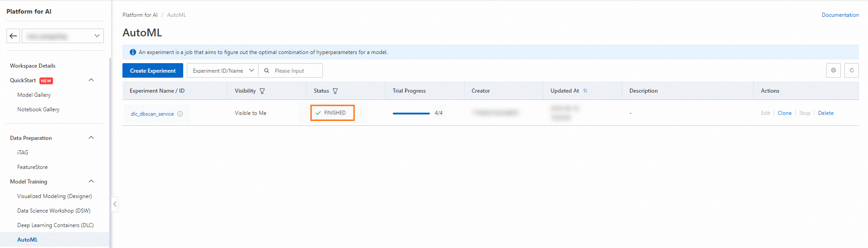Viewport: 868px width, 248px height.
Task: Filter by Visibility column funnel icon
Action: pyautogui.click(x=262, y=91)
